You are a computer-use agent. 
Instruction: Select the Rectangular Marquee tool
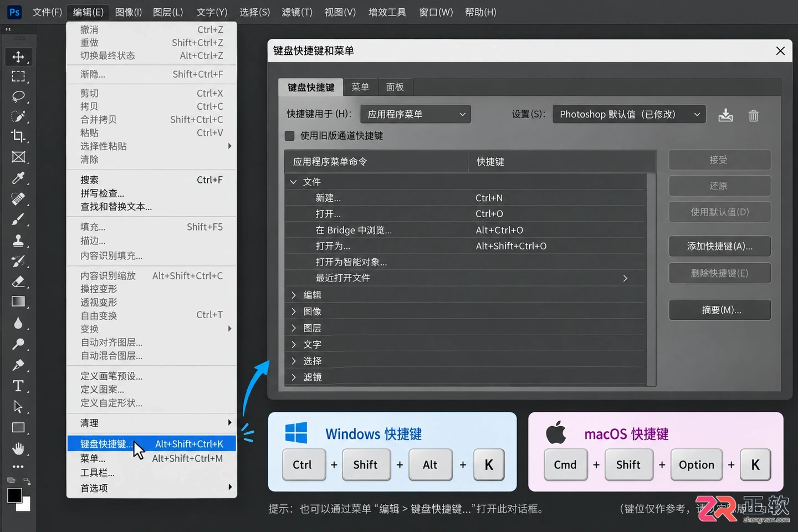tap(18, 76)
